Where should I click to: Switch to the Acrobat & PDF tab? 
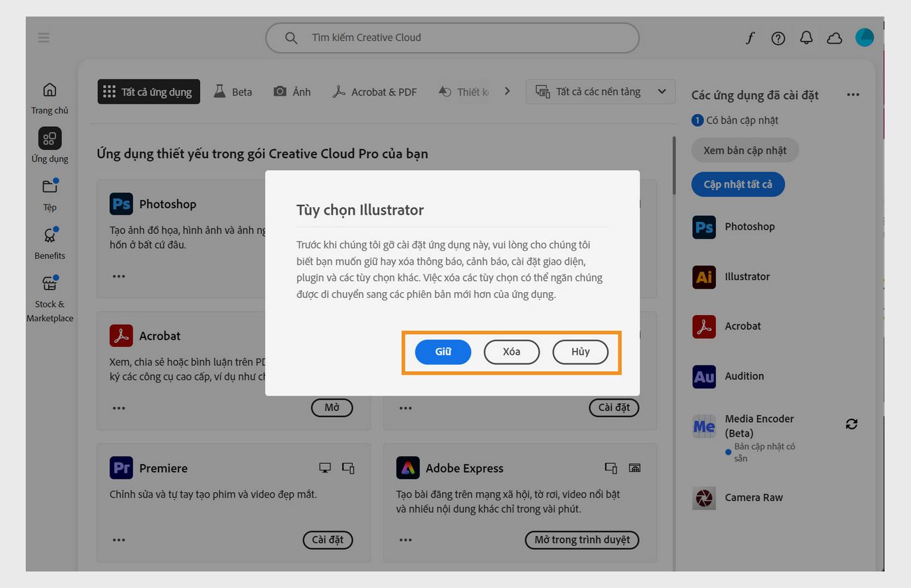pyautogui.click(x=375, y=92)
